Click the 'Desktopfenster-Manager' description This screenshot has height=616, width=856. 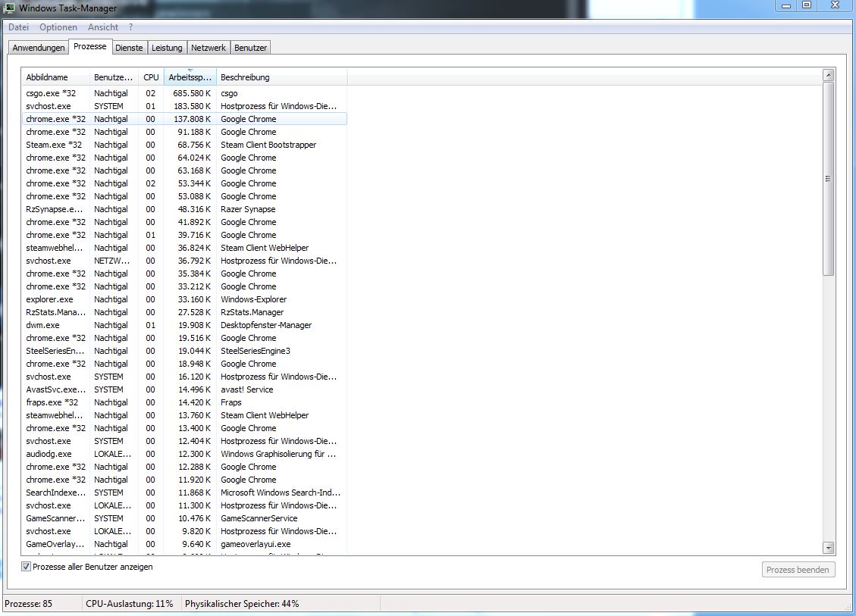click(x=266, y=325)
